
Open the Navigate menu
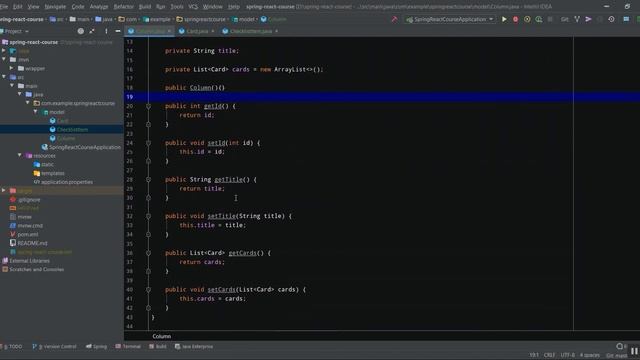(x=55, y=7)
